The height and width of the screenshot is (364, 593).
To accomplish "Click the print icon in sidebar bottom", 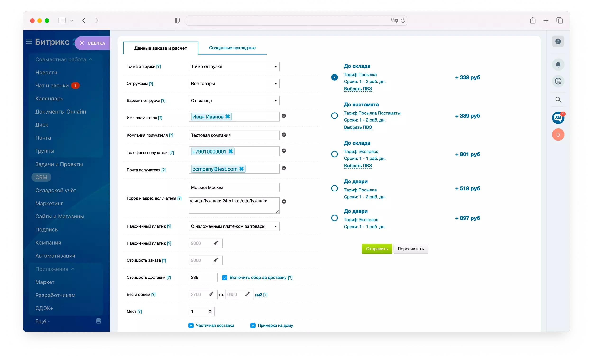I will tap(98, 321).
